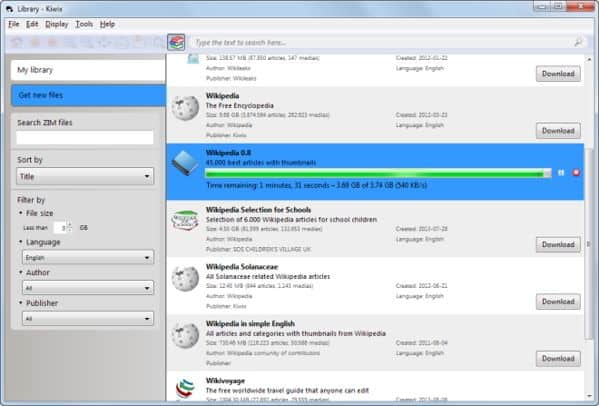This screenshot has width=599, height=406.
Task: Download Wikipedia Selection for Schools
Action: 558,244
